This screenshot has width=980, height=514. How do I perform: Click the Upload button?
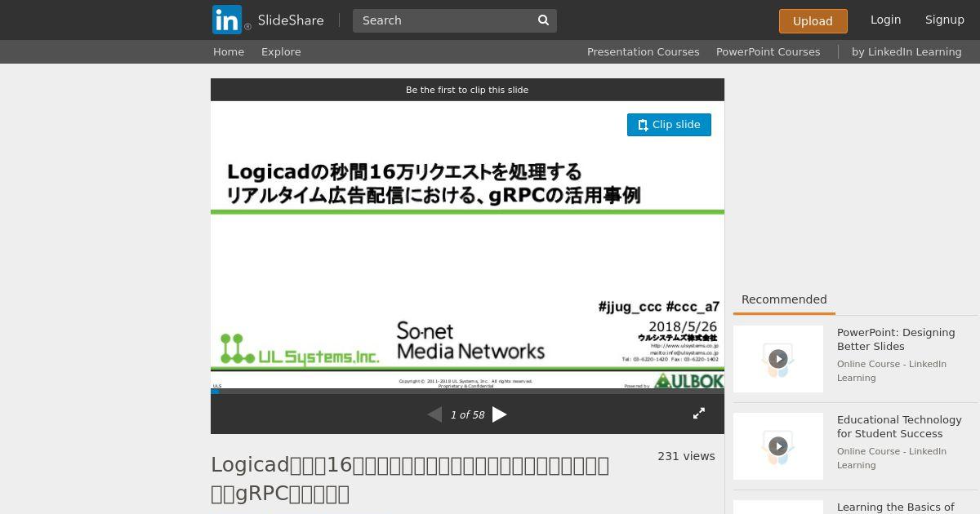point(813,21)
